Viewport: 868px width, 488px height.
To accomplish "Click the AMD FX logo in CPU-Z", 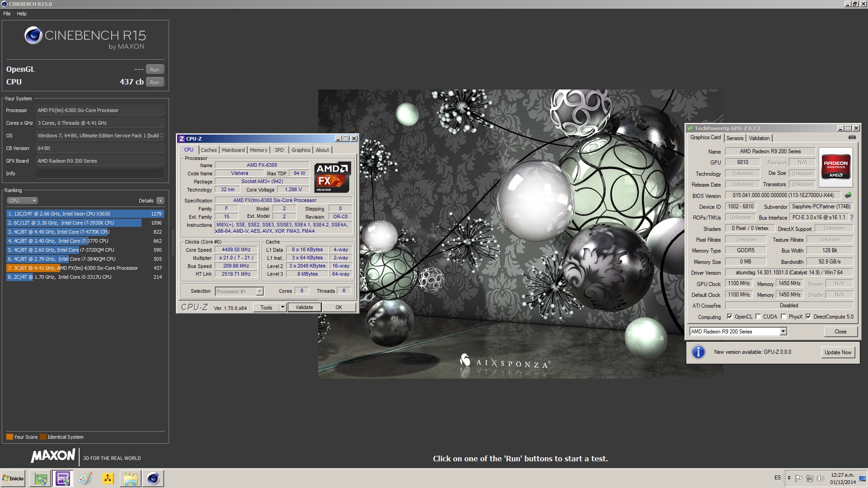I will pos(332,177).
